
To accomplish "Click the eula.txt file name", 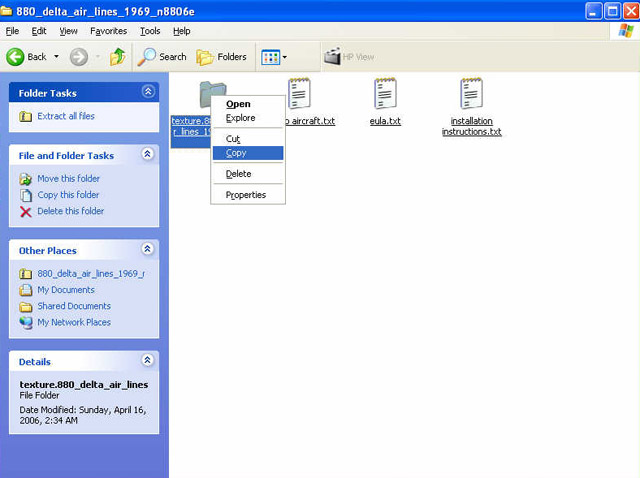I will click(385, 121).
